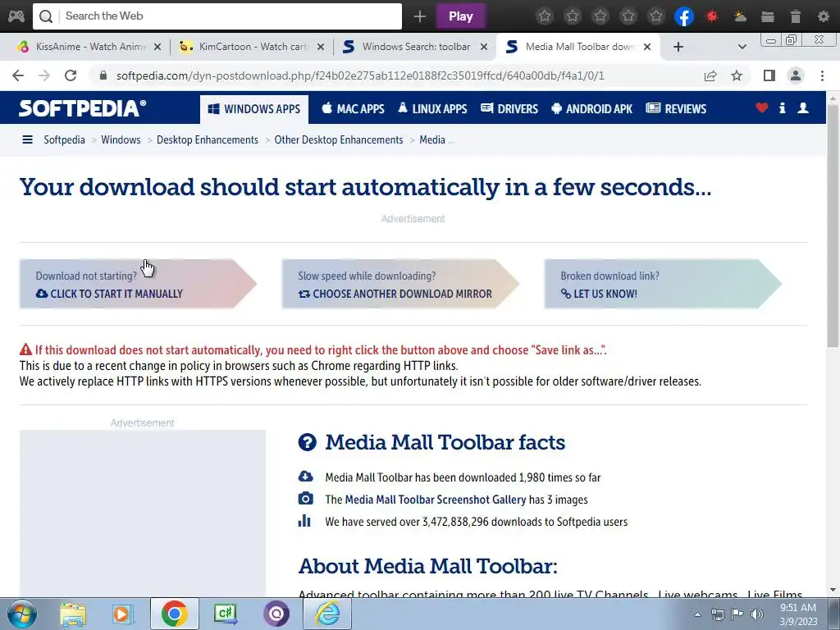Open the C# app in taskbar
The image size is (840, 630).
pos(225,614)
